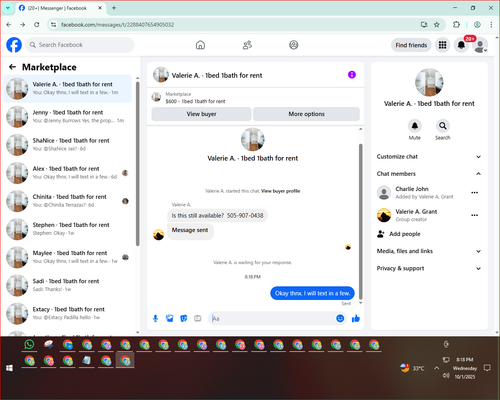The image size is (500, 400).
Task: Go back using the Marketplace arrow
Action: [13, 67]
